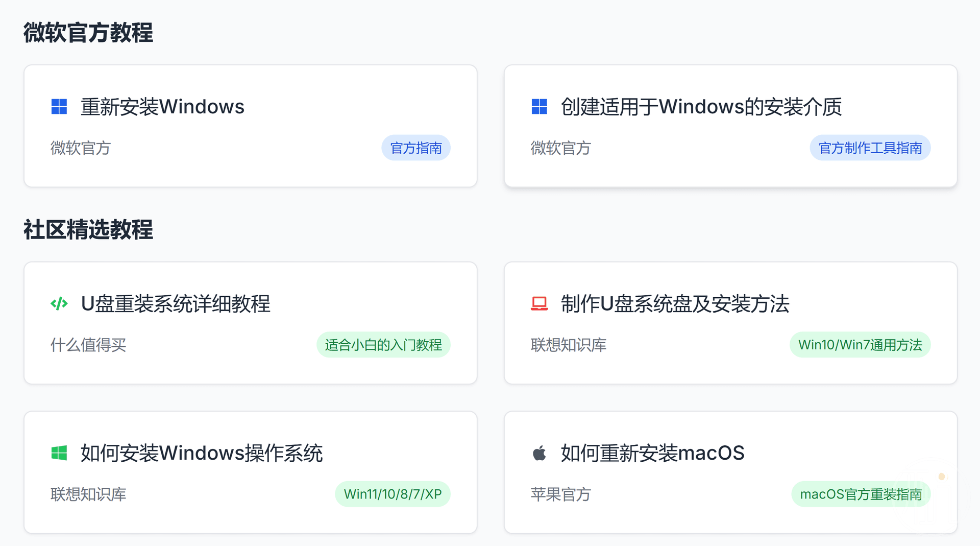
Task: Open the 重新安装Windows tutorial link
Action: pos(162,107)
